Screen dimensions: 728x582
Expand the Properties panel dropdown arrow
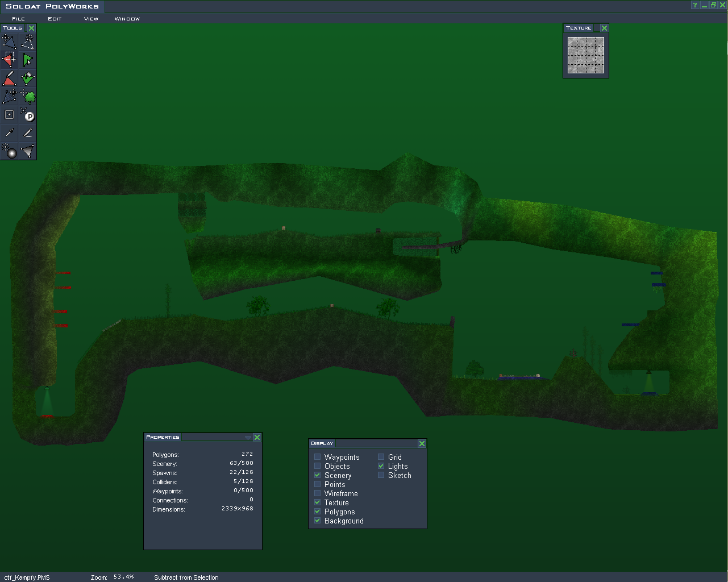pos(248,438)
